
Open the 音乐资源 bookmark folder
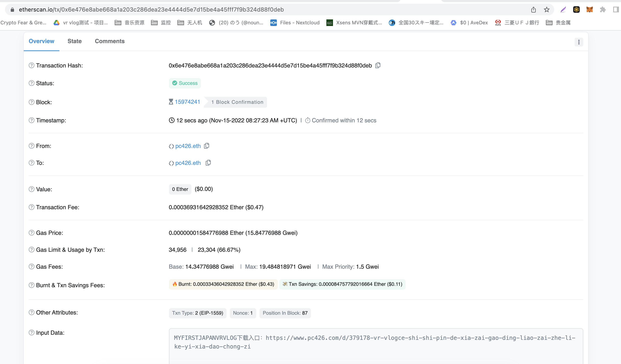tap(130, 23)
